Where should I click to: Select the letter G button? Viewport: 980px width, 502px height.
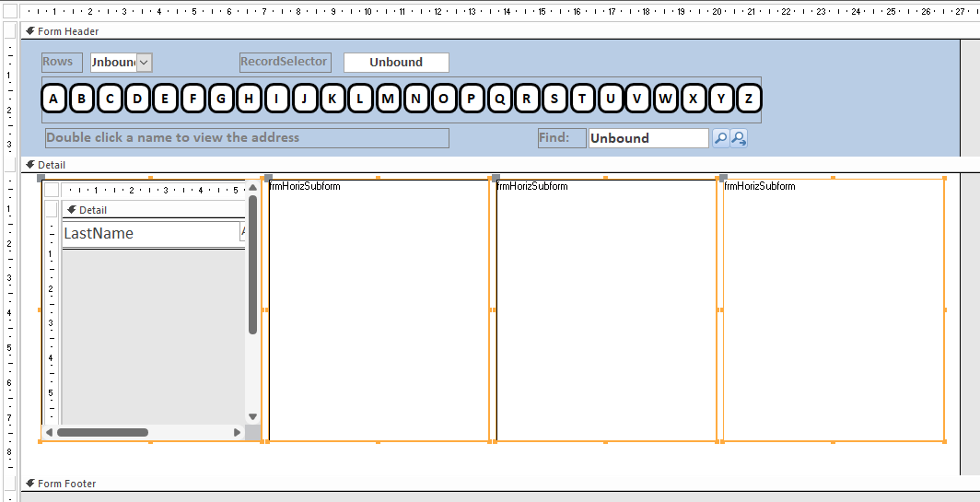(x=221, y=99)
